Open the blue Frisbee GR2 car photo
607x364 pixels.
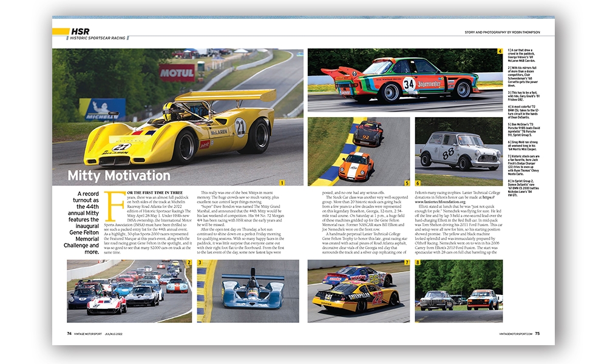248,291
